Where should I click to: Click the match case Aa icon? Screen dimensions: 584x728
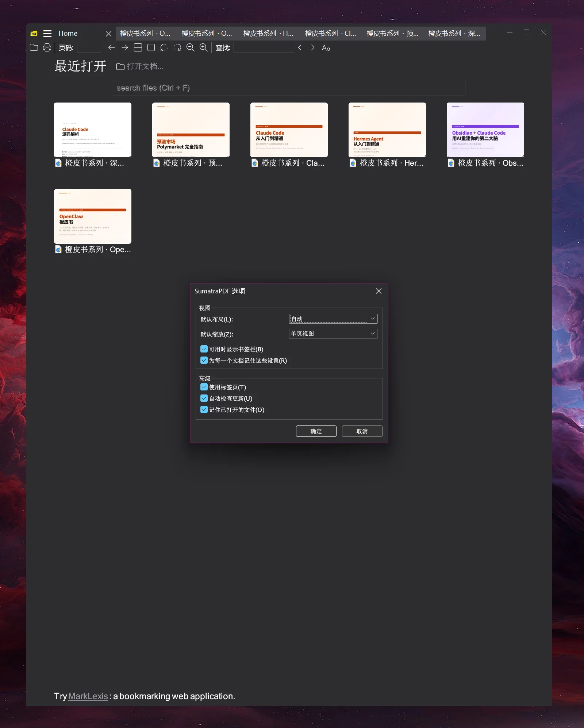tap(326, 48)
